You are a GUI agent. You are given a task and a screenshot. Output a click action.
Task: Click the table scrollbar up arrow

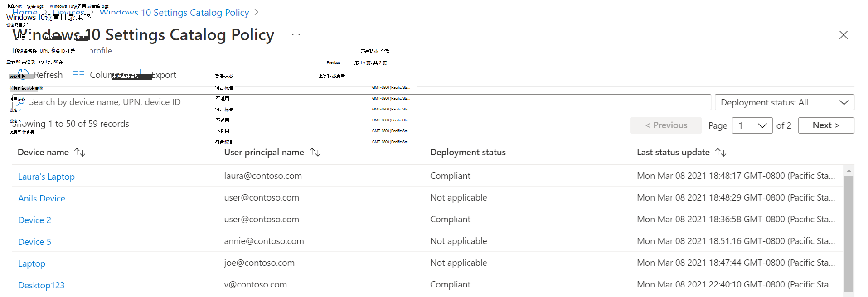pyautogui.click(x=849, y=171)
